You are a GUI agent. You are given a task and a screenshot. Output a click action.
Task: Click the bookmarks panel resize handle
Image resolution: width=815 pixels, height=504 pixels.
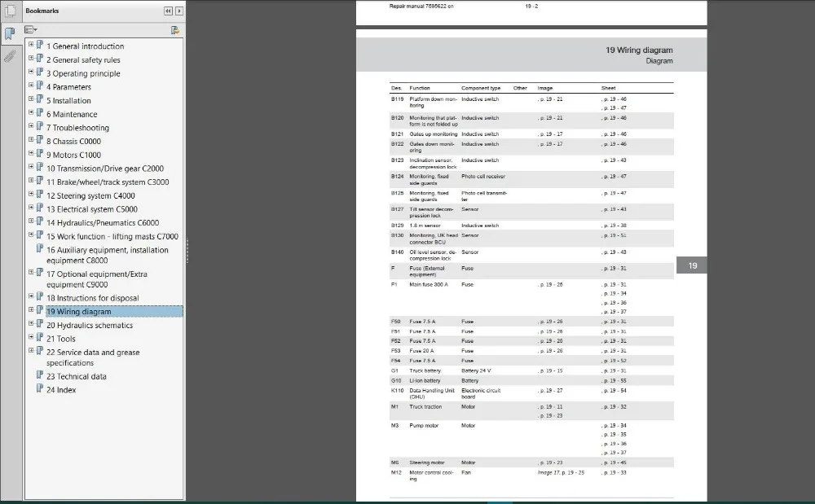point(187,250)
